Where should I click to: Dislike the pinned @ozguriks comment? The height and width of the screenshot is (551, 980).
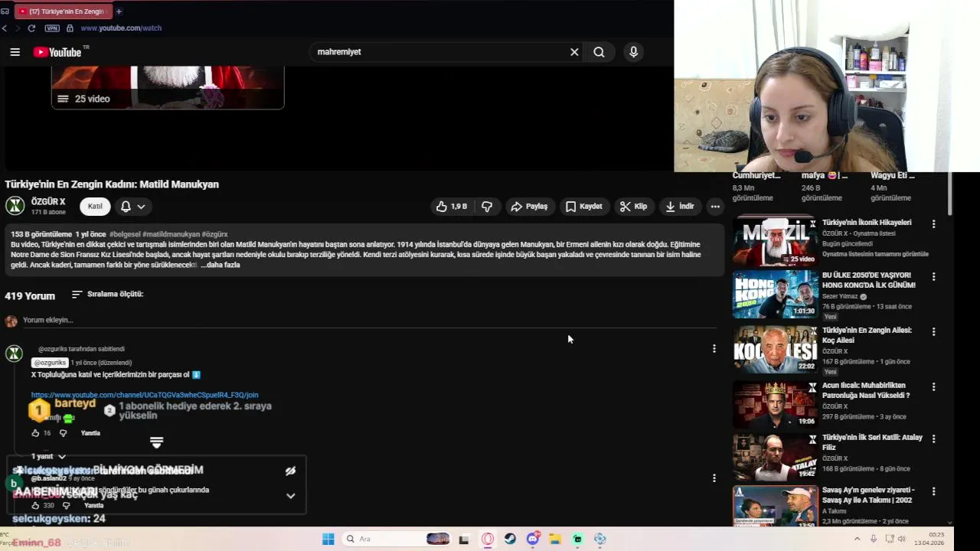coord(63,433)
